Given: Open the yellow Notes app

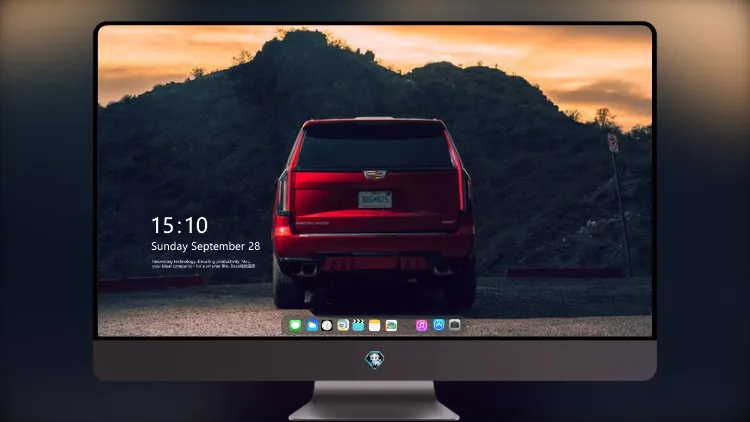Looking at the screenshot, I should tap(375, 325).
